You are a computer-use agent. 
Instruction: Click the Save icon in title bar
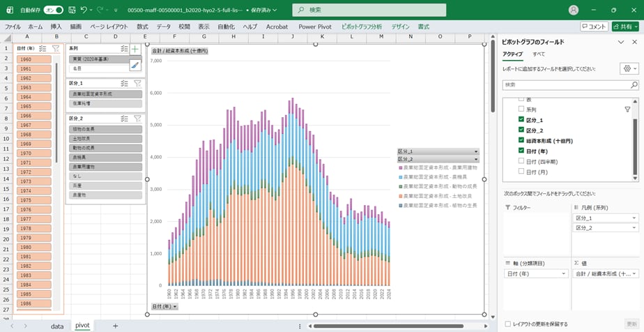70,10
